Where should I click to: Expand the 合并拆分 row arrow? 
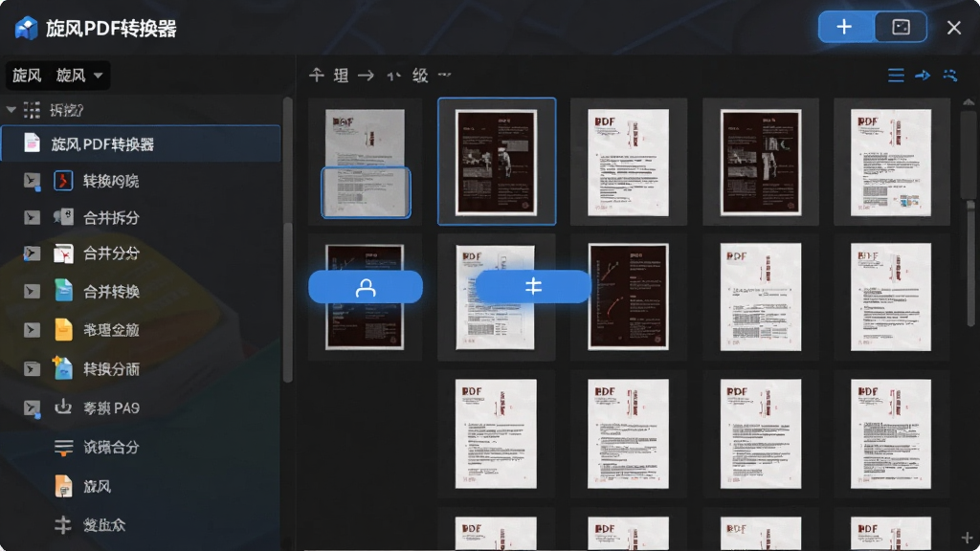click(x=32, y=217)
